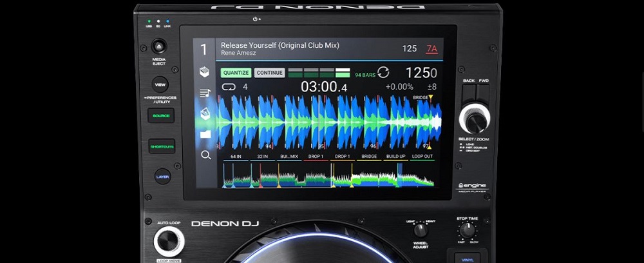Select the red DROP 1 cue pad label

tap(316, 157)
